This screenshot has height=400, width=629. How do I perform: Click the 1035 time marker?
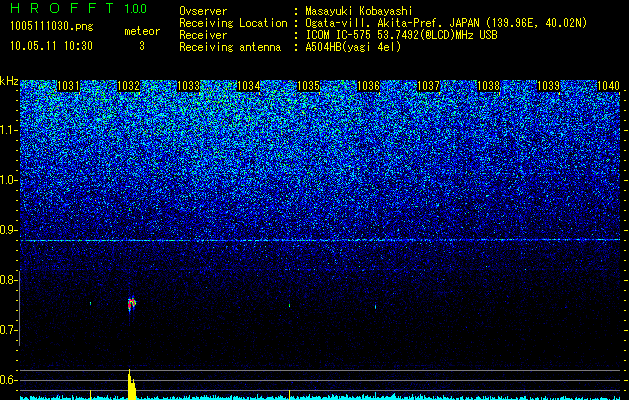(x=308, y=86)
